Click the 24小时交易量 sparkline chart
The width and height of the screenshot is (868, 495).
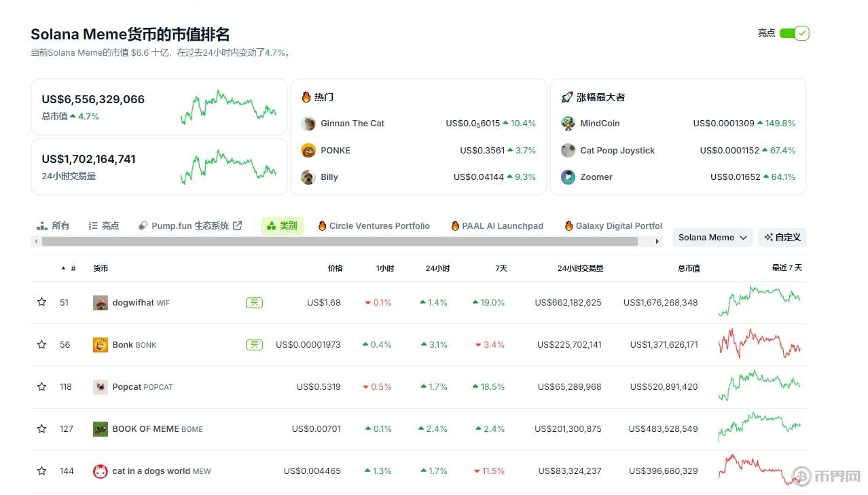tap(228, 167)
